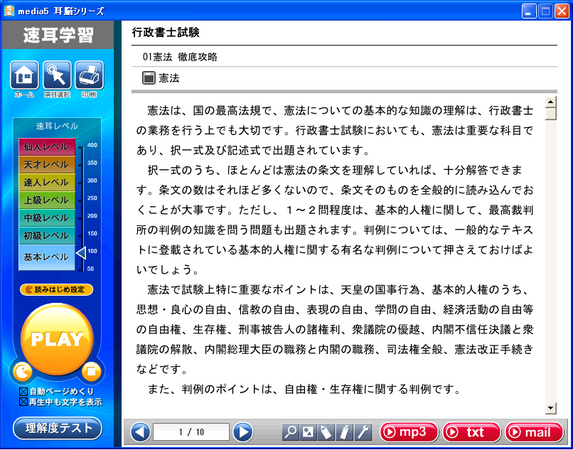Image resolution: width=573 pixels, height=450 pixels.
Task: Export using the mp3 button
Action: (x=409, y=432)
